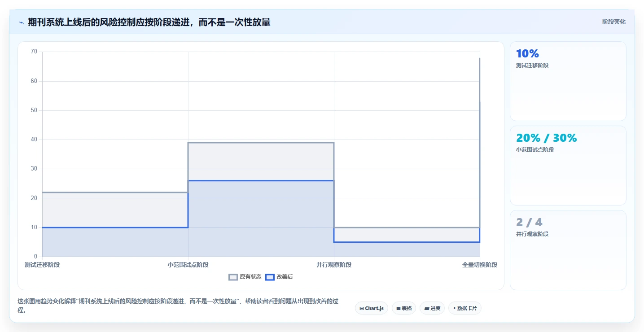
Task: Open the 2 / 4 并行观察阶段 card
Action: pos(568,250)
